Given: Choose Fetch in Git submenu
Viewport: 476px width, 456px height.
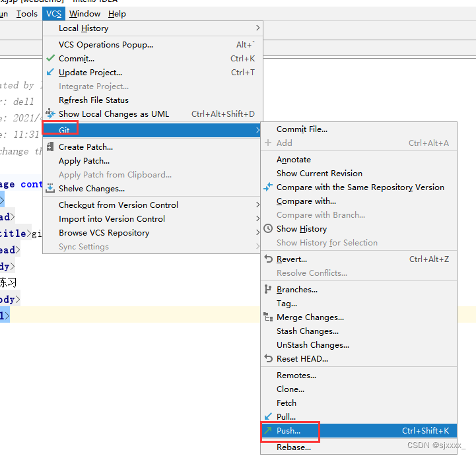Looking at the screenshot, I should pyautogui.click(x=359, y=403).
